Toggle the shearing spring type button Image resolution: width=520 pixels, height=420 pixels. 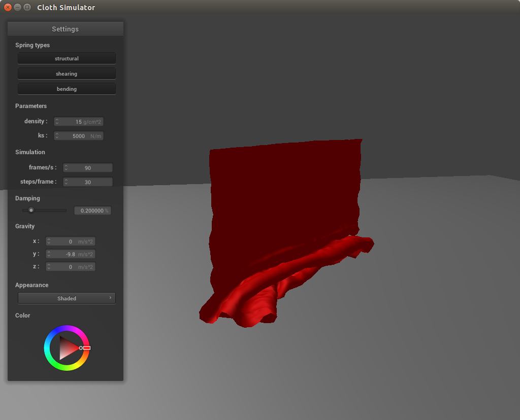coord(67,74)
